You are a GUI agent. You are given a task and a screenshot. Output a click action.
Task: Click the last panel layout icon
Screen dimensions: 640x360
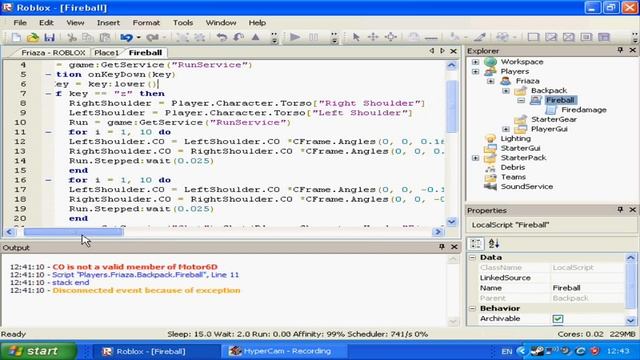tap(604, 38)
